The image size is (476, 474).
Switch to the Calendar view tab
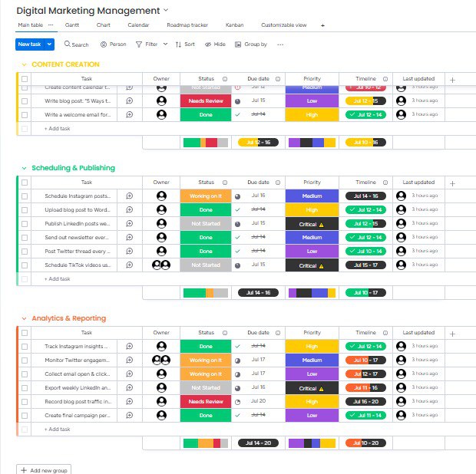point(138,25)
